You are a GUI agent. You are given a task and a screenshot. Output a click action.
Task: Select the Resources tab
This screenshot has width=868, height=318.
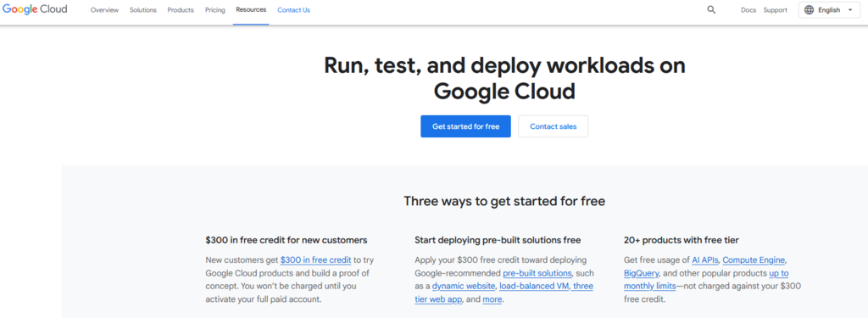click(x=251, y=10)
